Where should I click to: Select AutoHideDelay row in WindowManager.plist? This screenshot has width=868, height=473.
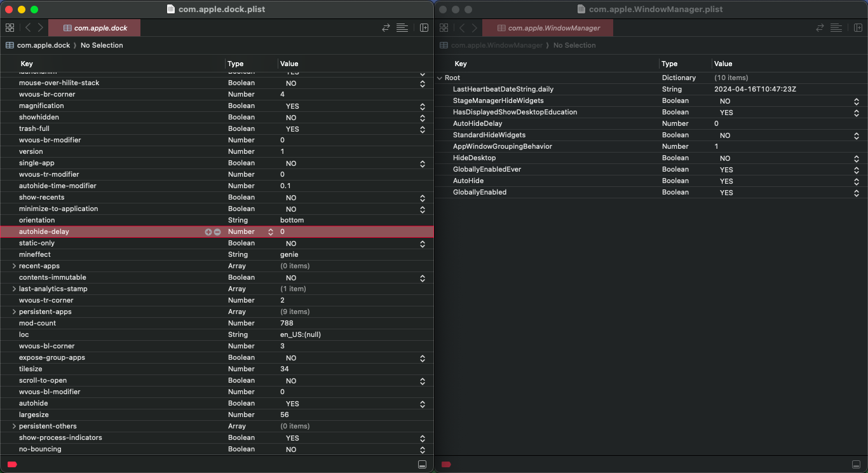point(651,123)
